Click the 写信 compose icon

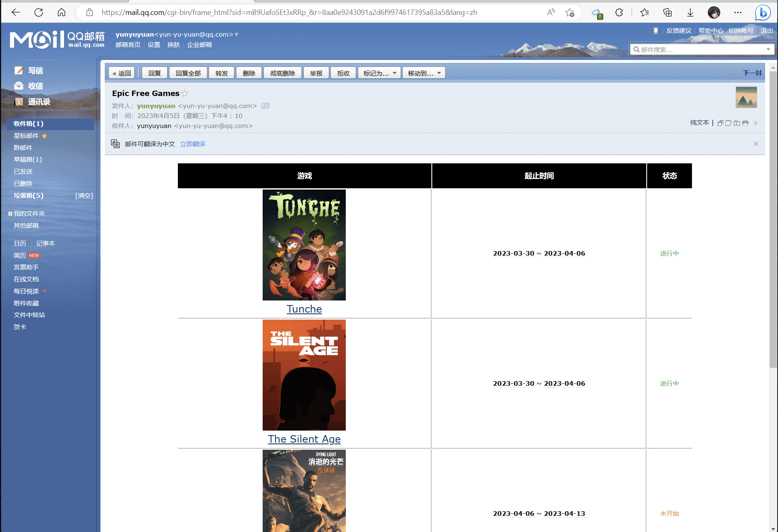click(19, 70)
